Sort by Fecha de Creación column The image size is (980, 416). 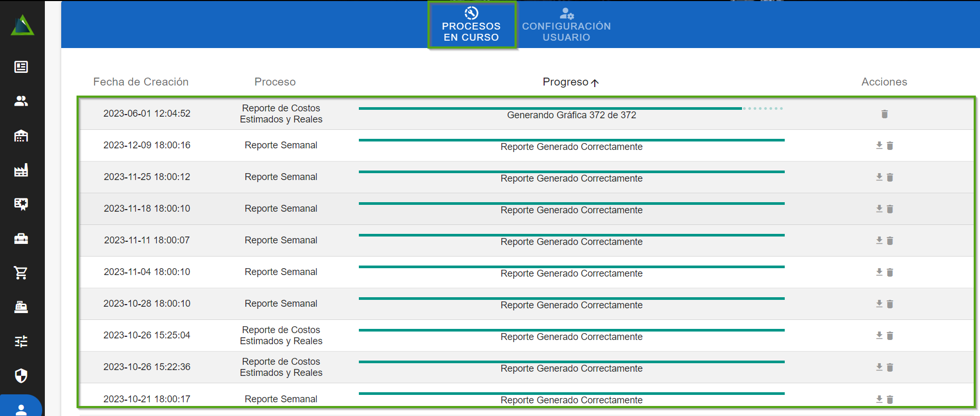(x=141, y=82)
